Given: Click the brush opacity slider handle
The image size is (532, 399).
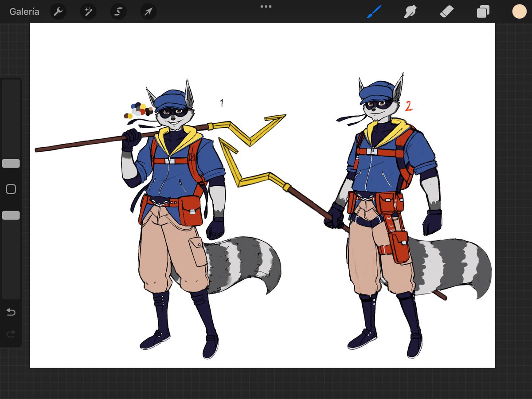Looking at the screenshot, I should click(11, 215).
